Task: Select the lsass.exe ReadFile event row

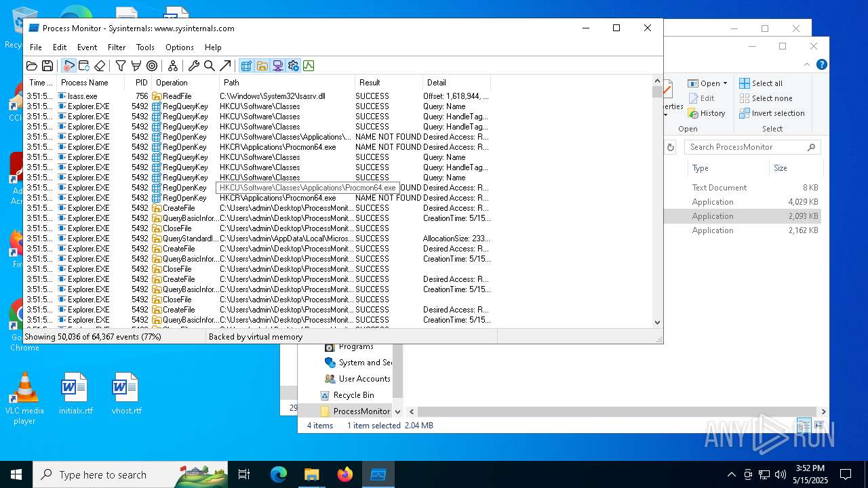Action: 258,96
